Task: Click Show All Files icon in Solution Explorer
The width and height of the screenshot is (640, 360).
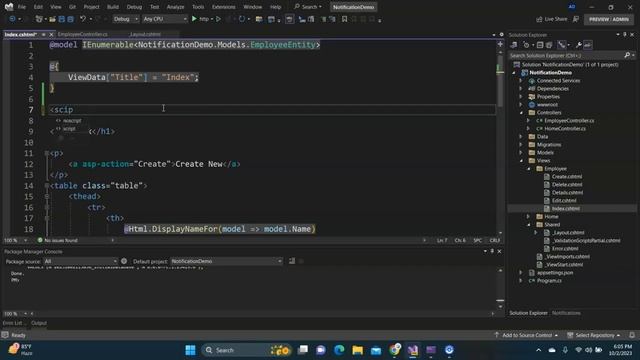Action: (x=549, y=45)
